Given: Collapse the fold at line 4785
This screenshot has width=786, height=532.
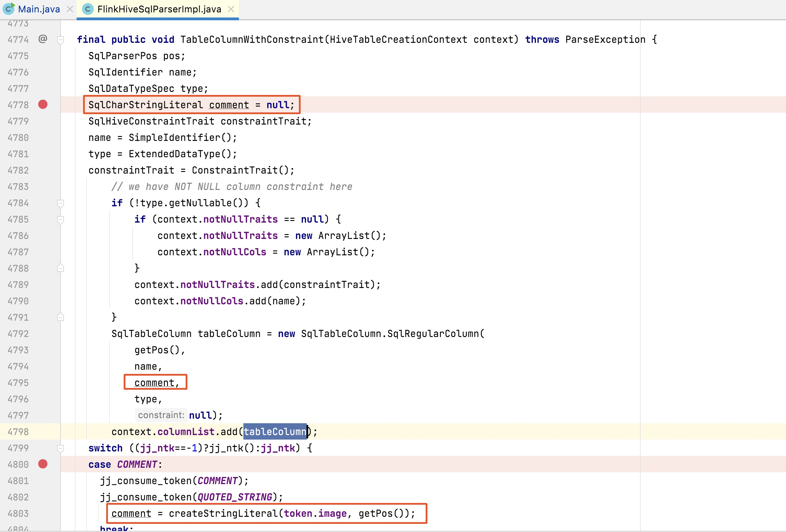Looking at the screenshot, I should (61, 220).
